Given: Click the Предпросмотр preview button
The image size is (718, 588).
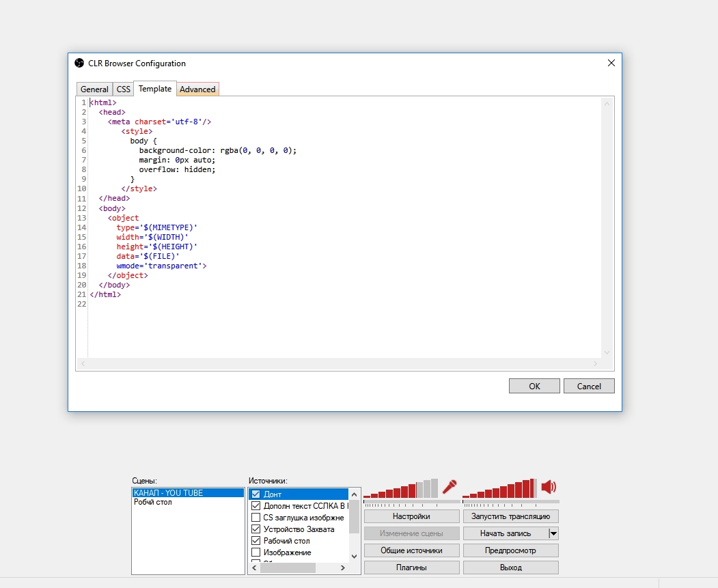Looking at the screenshot, I should coord(510,550).
